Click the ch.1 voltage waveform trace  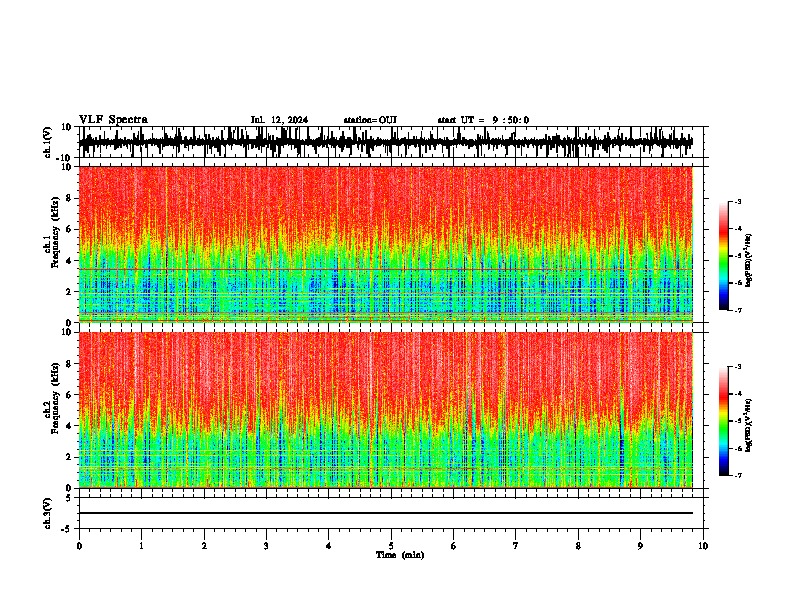[x=385, y=142]
